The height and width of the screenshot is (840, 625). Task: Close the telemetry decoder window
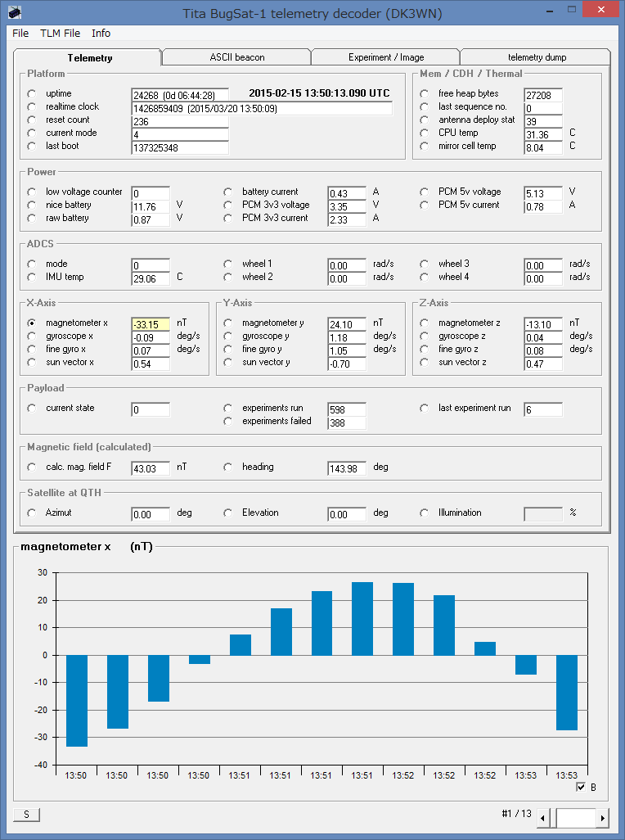[601, 10]
